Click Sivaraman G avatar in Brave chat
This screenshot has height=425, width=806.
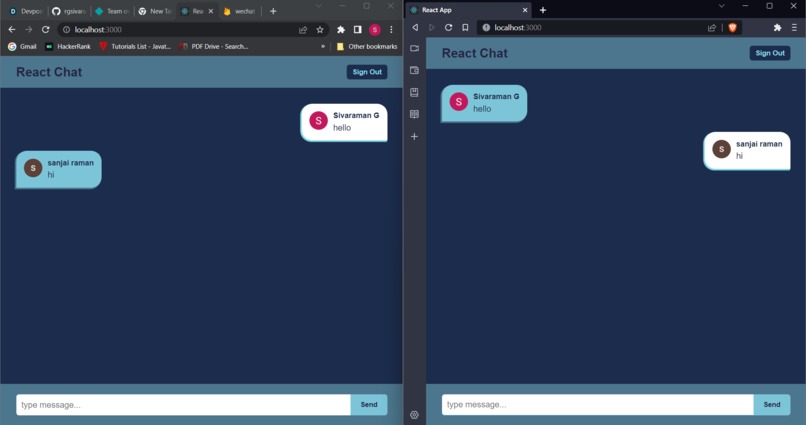[459, 102]
